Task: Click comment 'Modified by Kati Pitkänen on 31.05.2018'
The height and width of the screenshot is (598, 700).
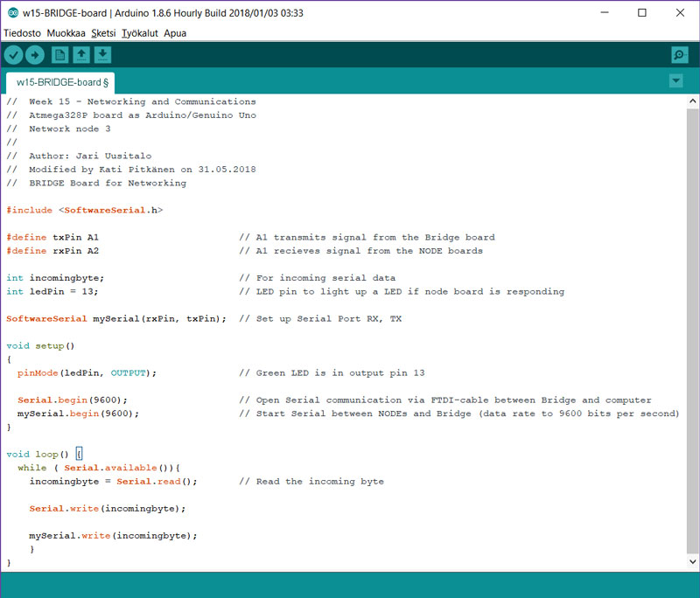Action: [143, 170]
